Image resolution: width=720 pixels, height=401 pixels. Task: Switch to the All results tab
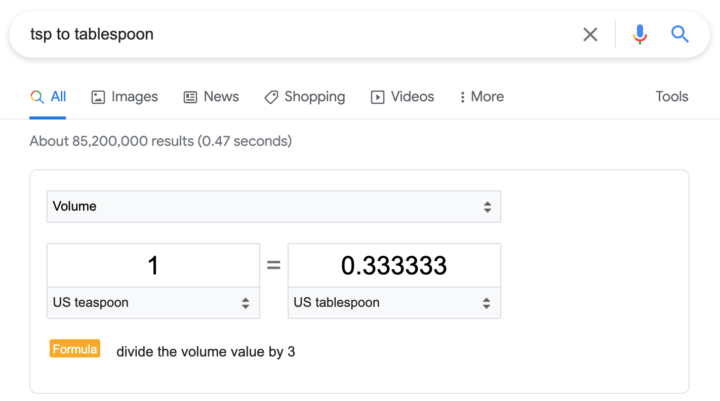click(48, 97)
